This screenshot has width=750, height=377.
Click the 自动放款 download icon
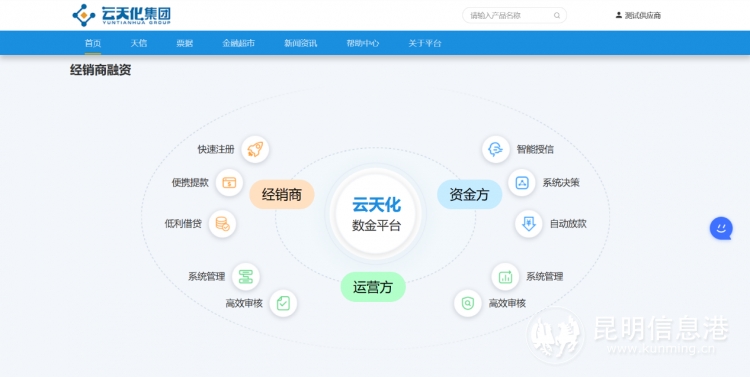pyautogui.click(x=529, y=224)
